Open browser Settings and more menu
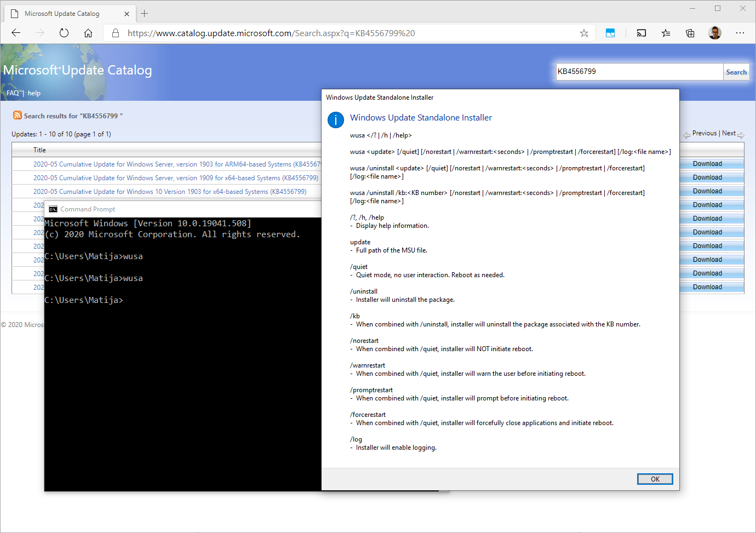 click(740, 33)
